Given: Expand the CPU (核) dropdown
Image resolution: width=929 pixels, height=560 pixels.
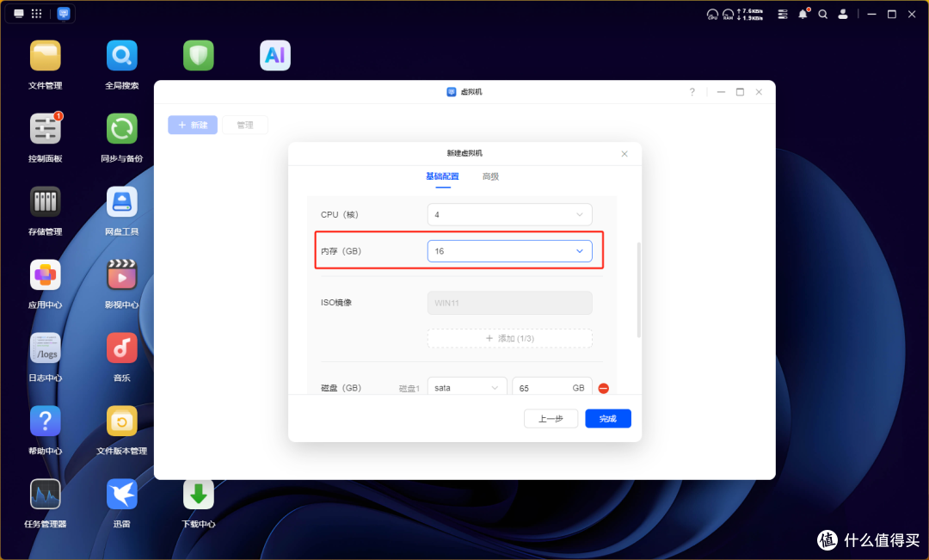Looking at the screenshot, I should click(x=509, y=214).
